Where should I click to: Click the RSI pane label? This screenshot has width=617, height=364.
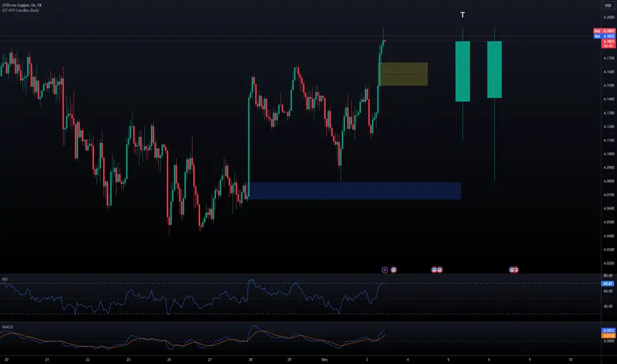(5, 279)
